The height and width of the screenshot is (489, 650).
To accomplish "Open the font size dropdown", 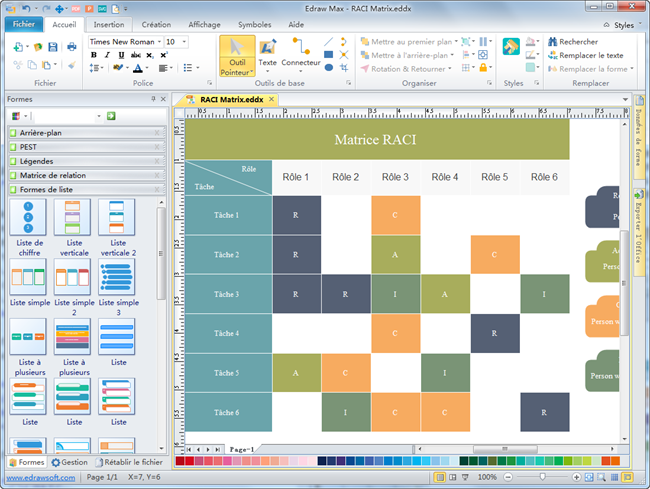I will tap(183, 42).
